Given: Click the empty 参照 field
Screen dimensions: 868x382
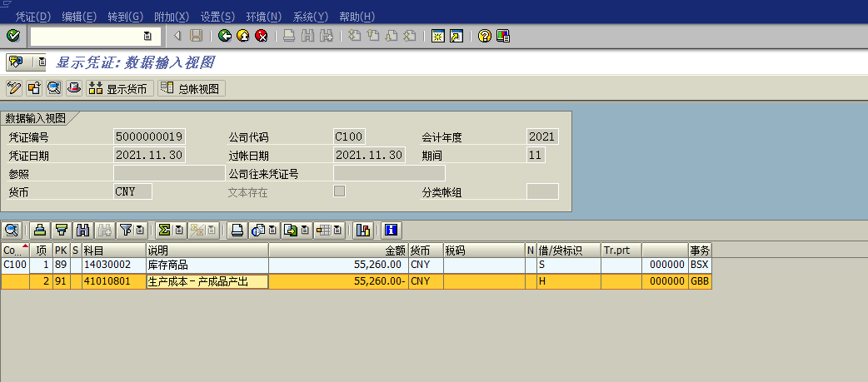Looking at the screenshot, I should (x=169, y=173).
